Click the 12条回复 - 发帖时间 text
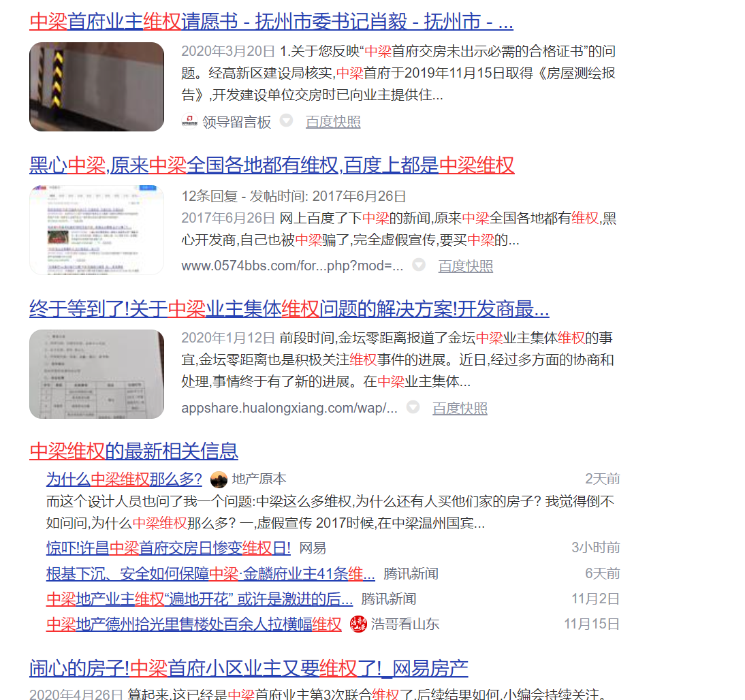 click(x=294, y=196)
